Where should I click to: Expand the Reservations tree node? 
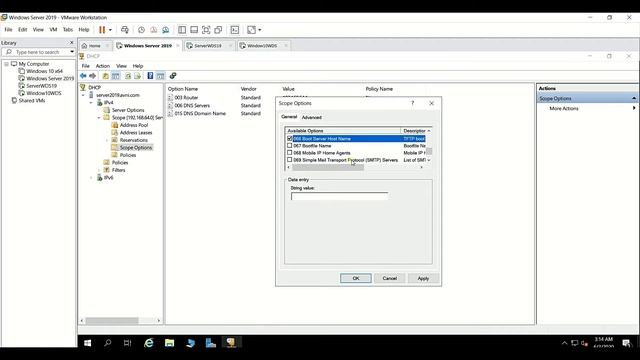click(107, 140)
